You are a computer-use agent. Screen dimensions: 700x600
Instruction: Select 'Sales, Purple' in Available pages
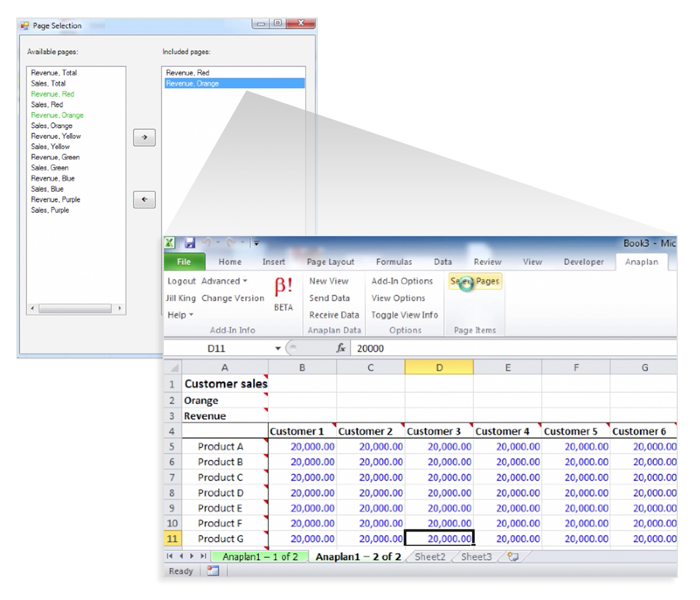tap(50, 210)
